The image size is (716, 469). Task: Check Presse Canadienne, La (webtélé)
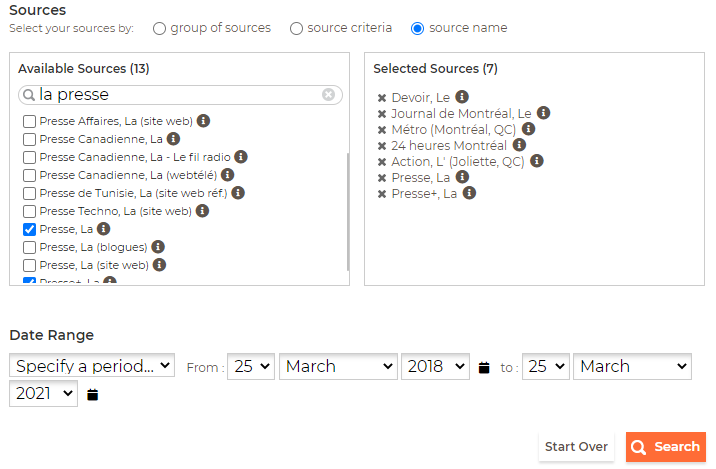click(30, 175)
